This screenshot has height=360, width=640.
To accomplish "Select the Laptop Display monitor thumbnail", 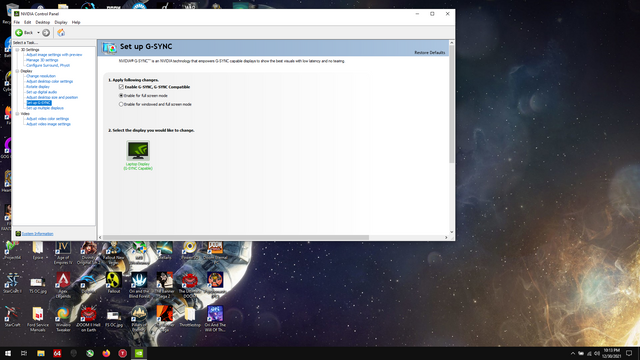I will (x=138, y=150).
